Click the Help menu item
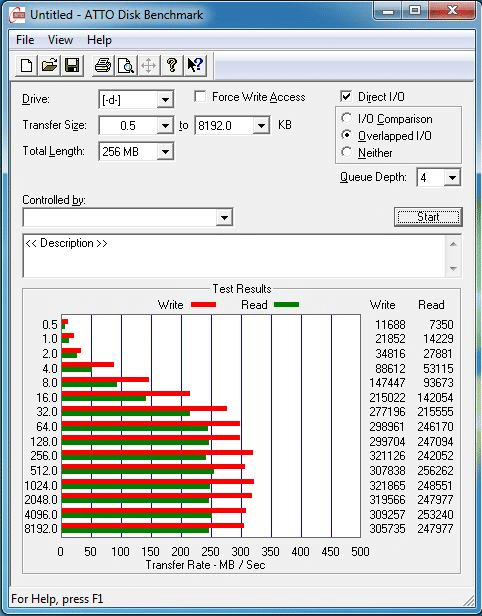 pos(99,40)
